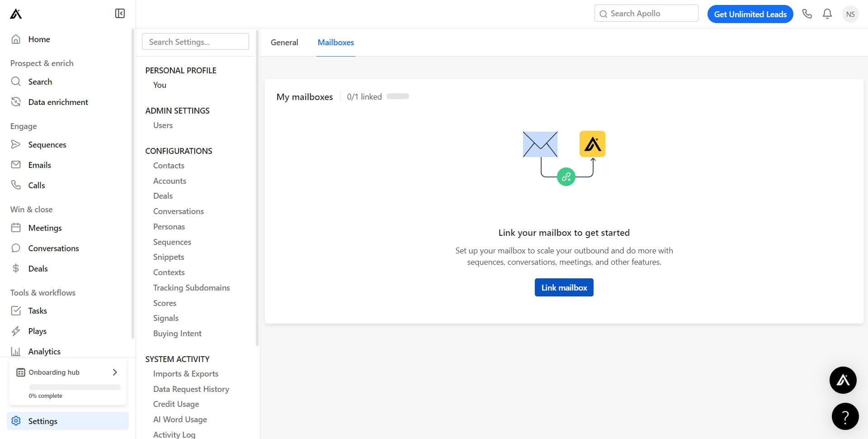Open Meetings under Win & close

pos(45,228)
